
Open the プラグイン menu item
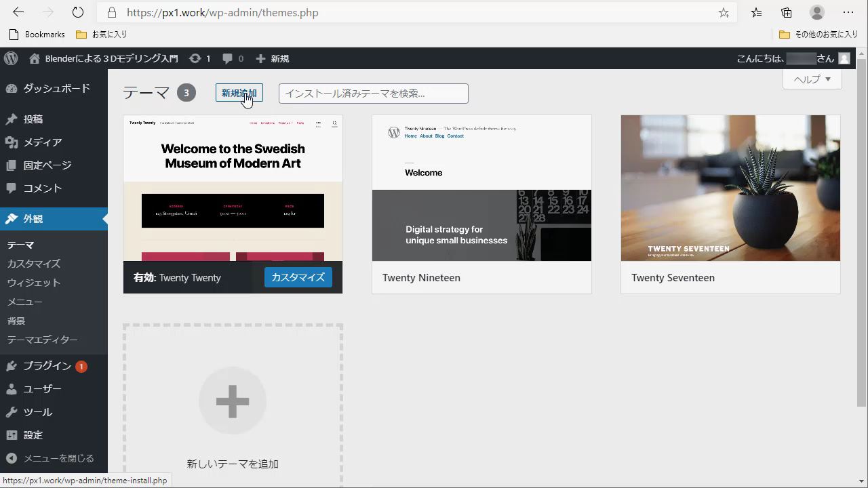tap(47, 366)
